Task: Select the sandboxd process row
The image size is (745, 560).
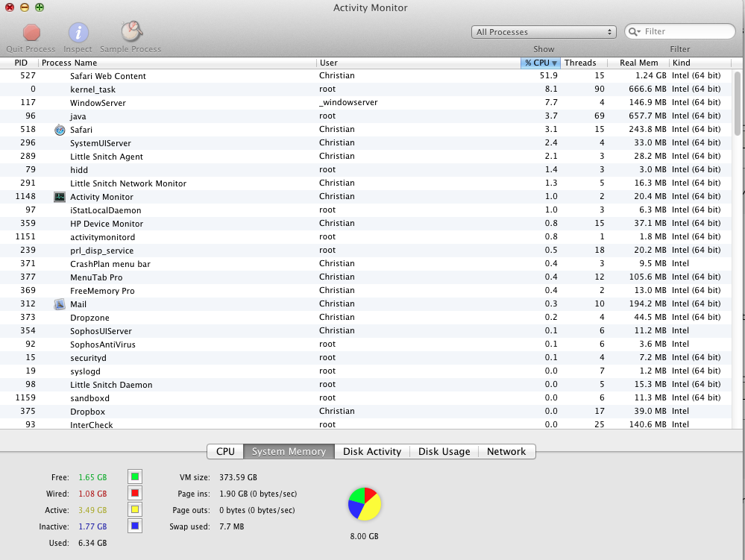Action: [x=366, y=398]
